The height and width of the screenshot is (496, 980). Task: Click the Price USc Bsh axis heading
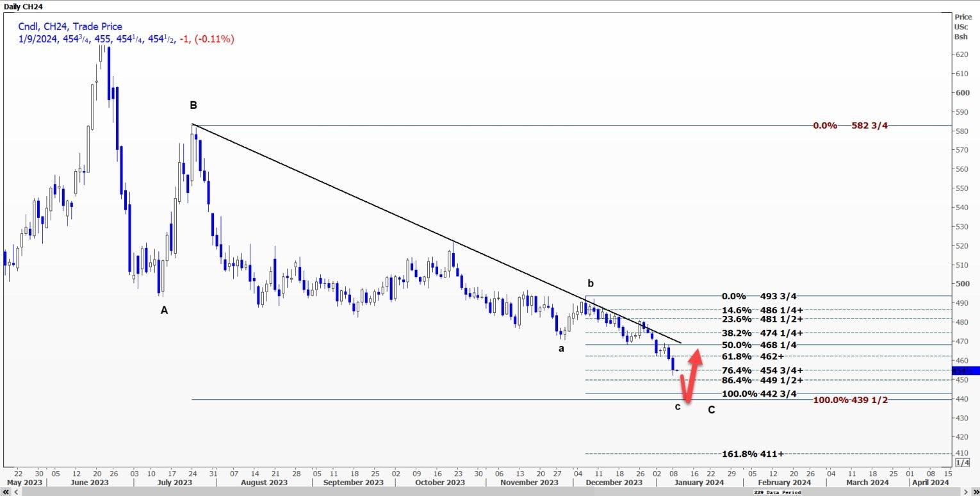962,26
